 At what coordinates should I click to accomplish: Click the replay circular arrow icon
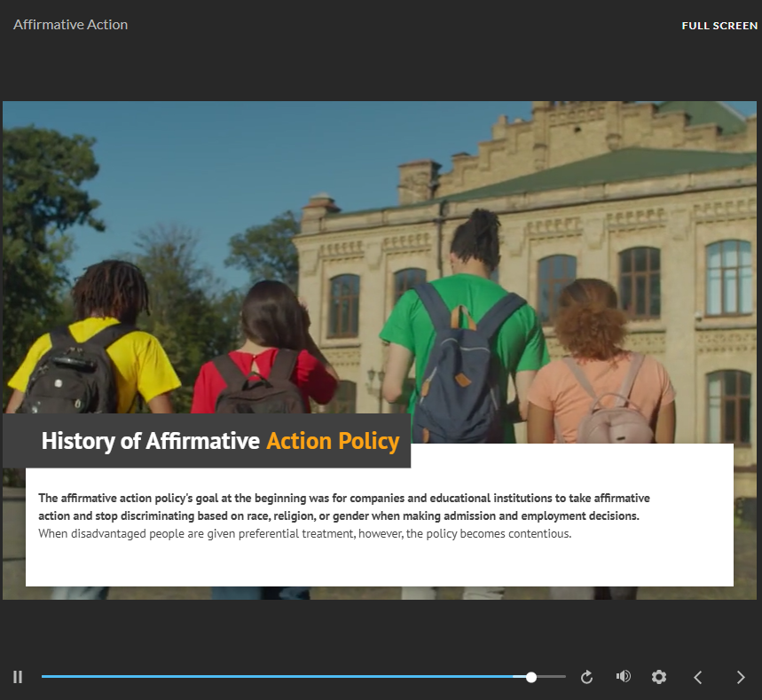586,677
